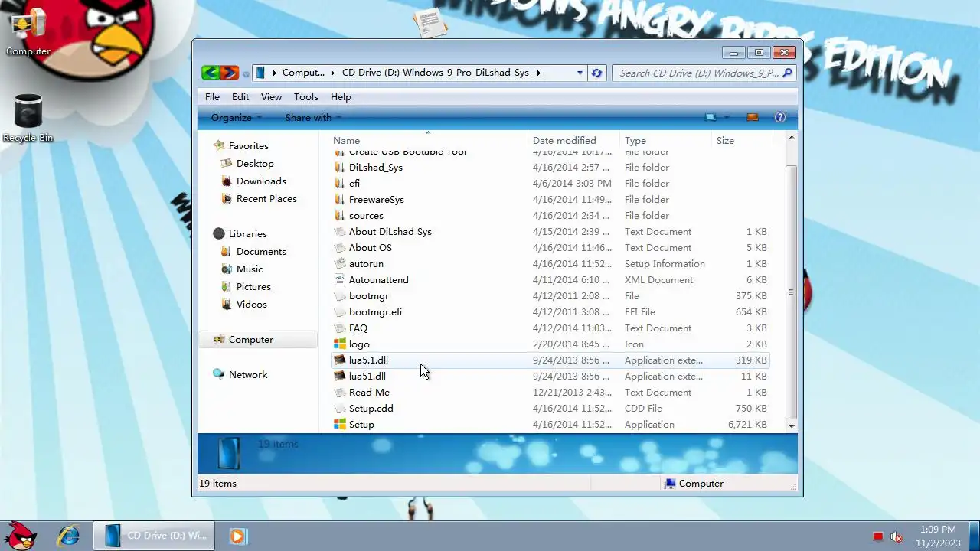Launch Internet Explorer from the taskbar
Screen dimensions: 980x551
click(x=68, y=536)
